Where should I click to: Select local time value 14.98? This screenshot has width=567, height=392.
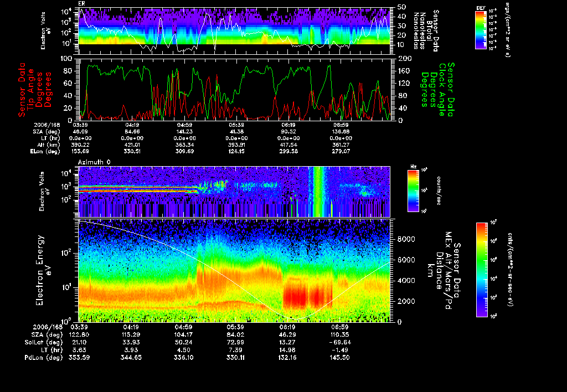[x=287, y=350]
